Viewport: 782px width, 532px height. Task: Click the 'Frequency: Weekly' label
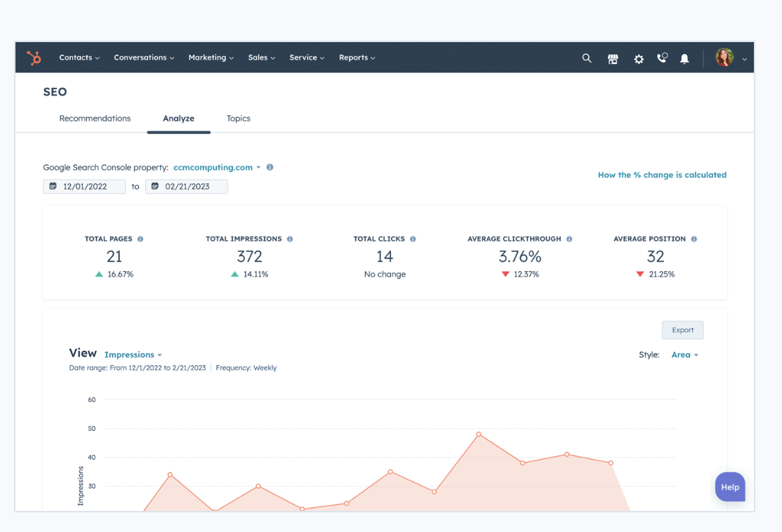tap(246, 368)
